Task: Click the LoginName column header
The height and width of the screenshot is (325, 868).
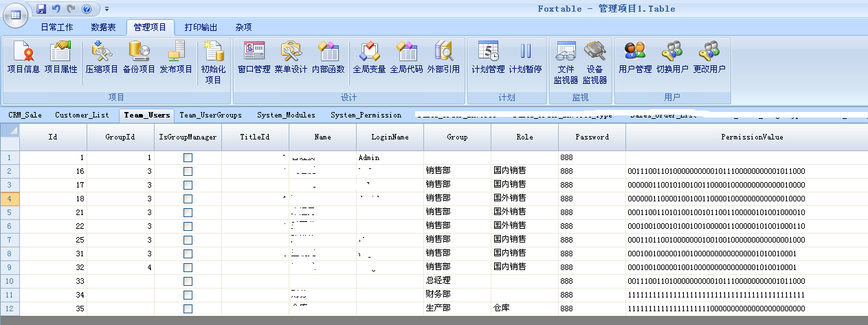Action: 390,137
